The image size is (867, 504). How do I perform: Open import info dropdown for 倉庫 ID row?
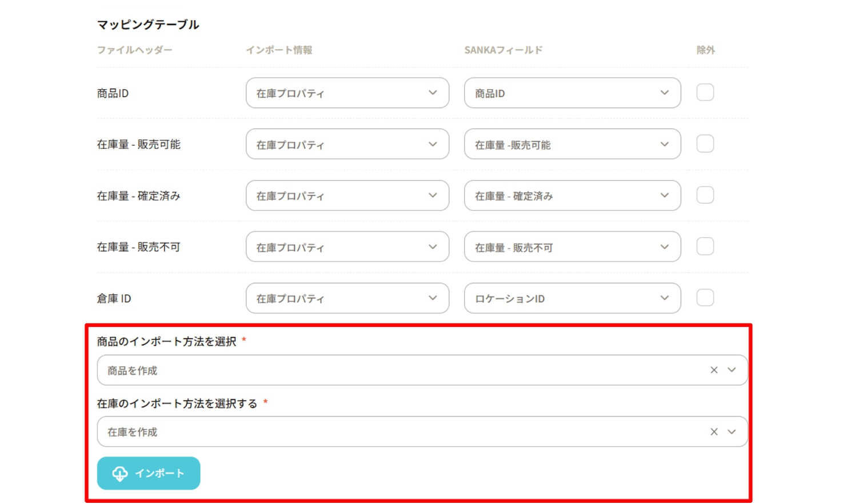[x=347, y=298]
